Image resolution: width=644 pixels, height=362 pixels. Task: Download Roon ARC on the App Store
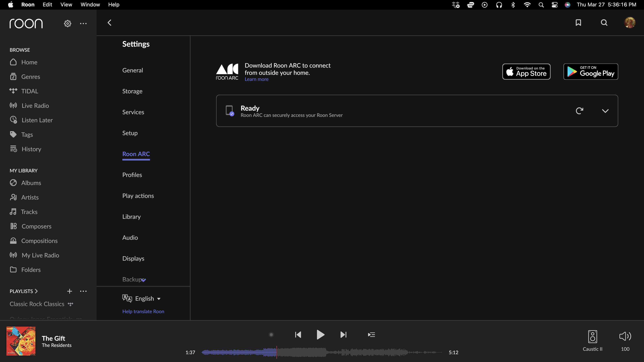[x=526, y=72]
